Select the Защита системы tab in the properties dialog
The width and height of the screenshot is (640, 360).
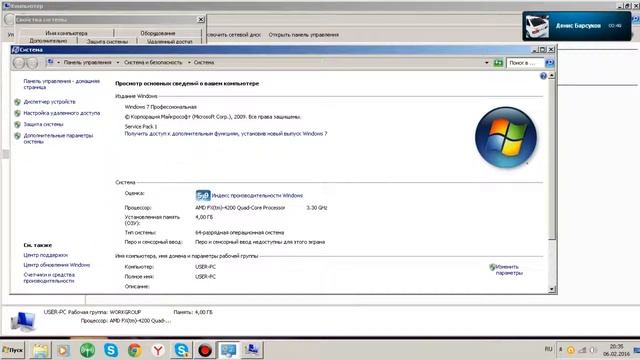pos(107,41)
